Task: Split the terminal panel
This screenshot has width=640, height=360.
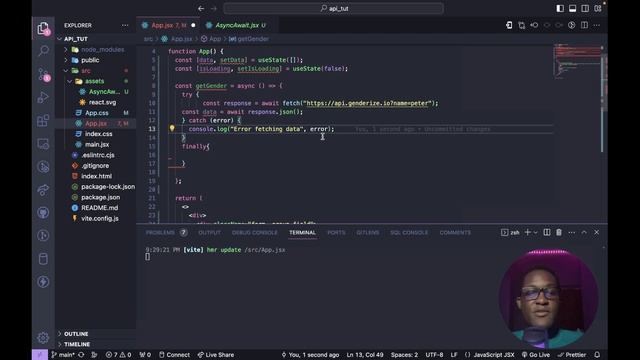Action: (547, 232)
